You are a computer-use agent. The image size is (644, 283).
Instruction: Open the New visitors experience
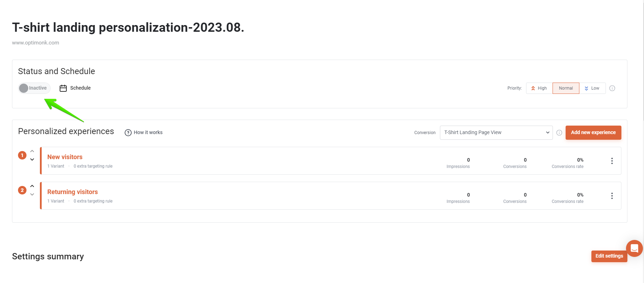[x=65, y=157]
